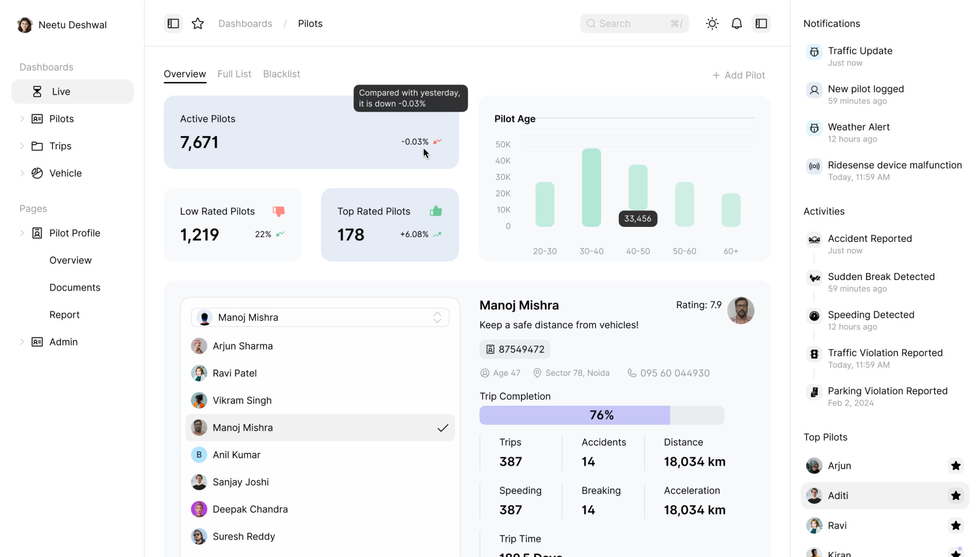Click the Ridesense broadcast signal icon
Image resolution: width=980 pixels, height=557 pixels.
pos(814,166)
